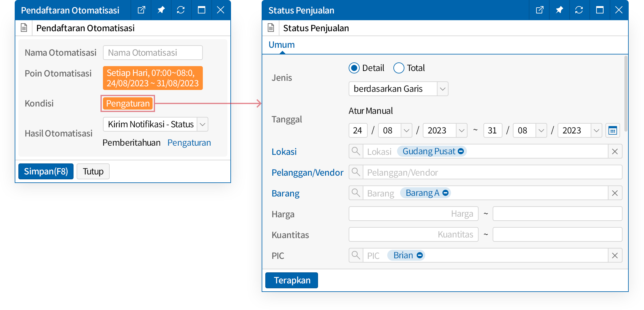Select the Total radio option

click(399, 68)
